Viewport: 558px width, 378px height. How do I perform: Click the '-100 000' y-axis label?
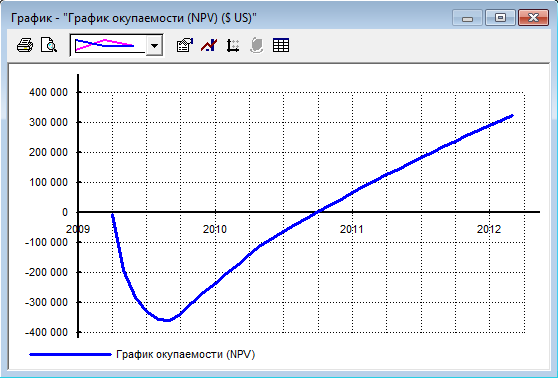(46, 242)
